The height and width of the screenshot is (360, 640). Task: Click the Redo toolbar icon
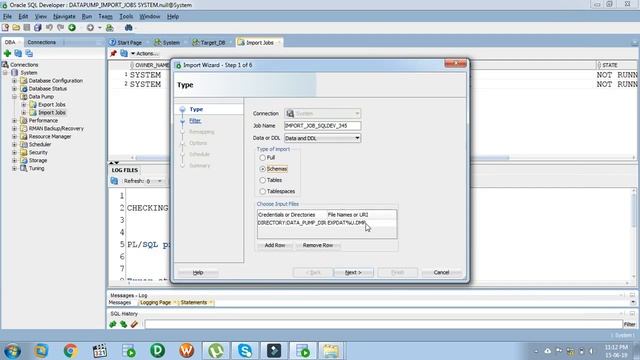(x=60, y=28)
